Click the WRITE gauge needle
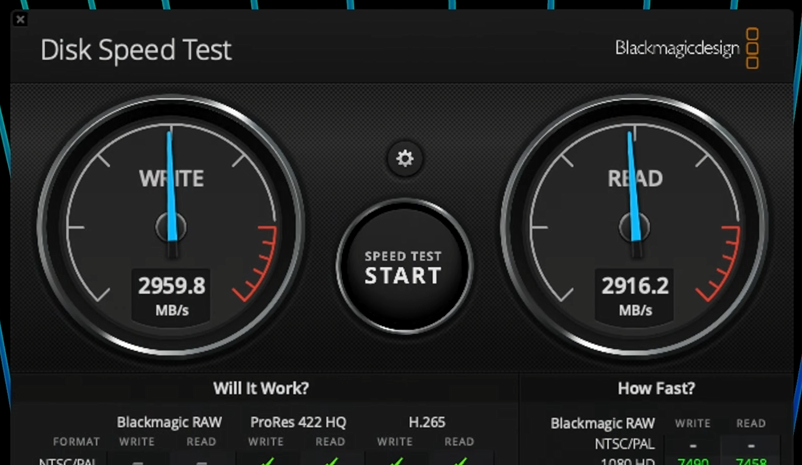The width and height of the screenshot is (802, 465). [171, 189]
